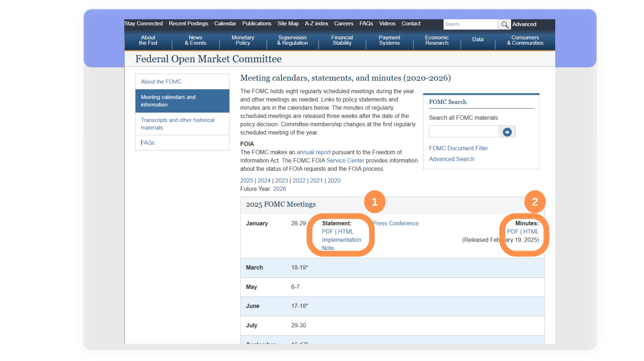This screenshot has height=361, width=644.
Task: Open Supervision & Regulation menu
Action: [x=292, y=40]
